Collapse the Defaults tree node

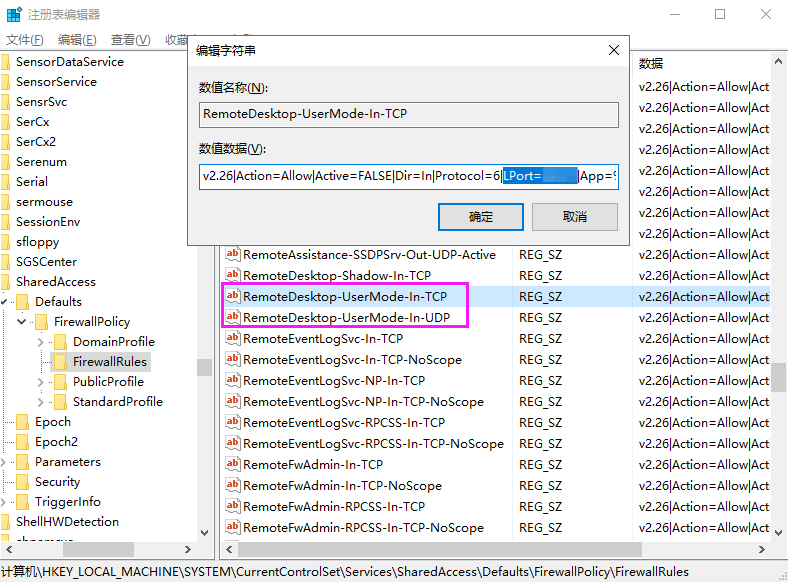point(4,302)
